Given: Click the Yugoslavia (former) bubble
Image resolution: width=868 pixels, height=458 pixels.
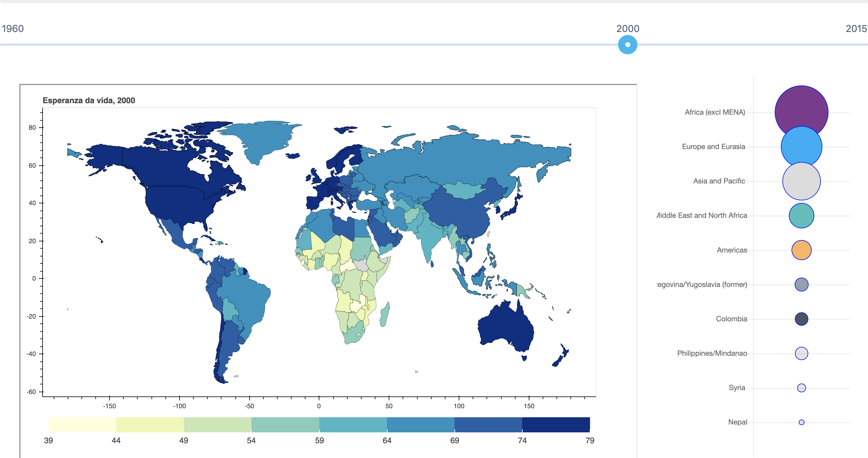Looking at the screenshot, I should click(801, 284).
